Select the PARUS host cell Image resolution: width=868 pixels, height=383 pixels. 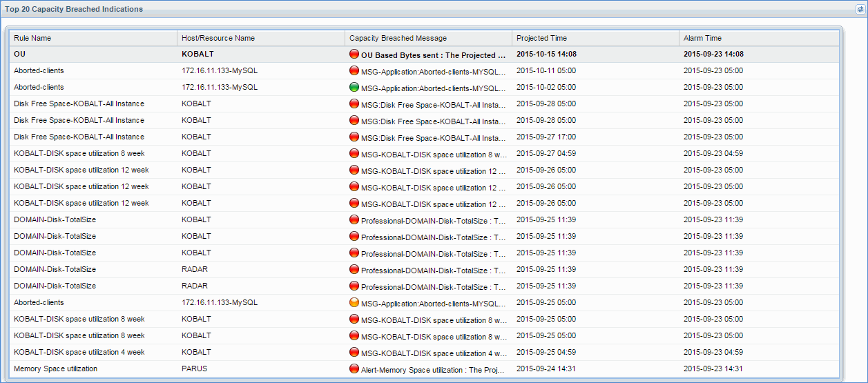[194, 369]
